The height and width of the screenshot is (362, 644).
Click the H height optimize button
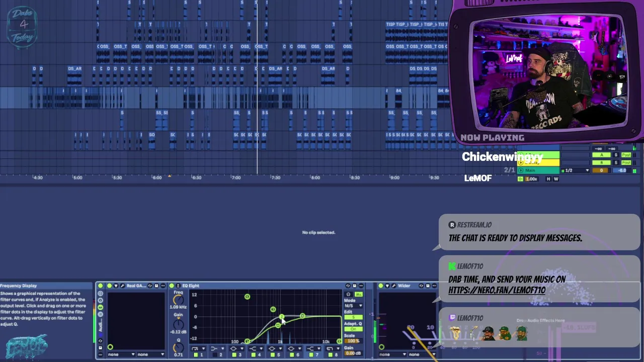548,179
